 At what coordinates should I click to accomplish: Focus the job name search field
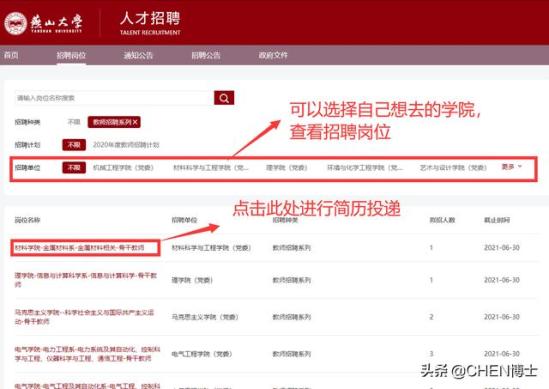[114, 98]
